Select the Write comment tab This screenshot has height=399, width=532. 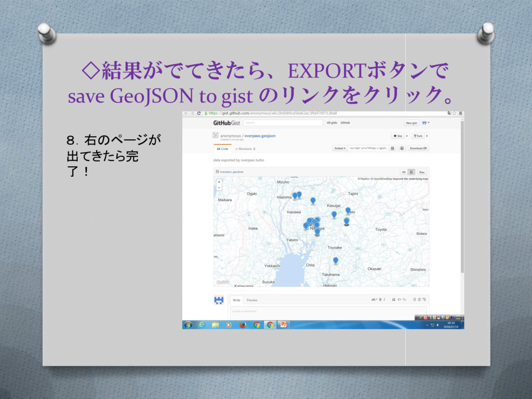pos(236,300)
